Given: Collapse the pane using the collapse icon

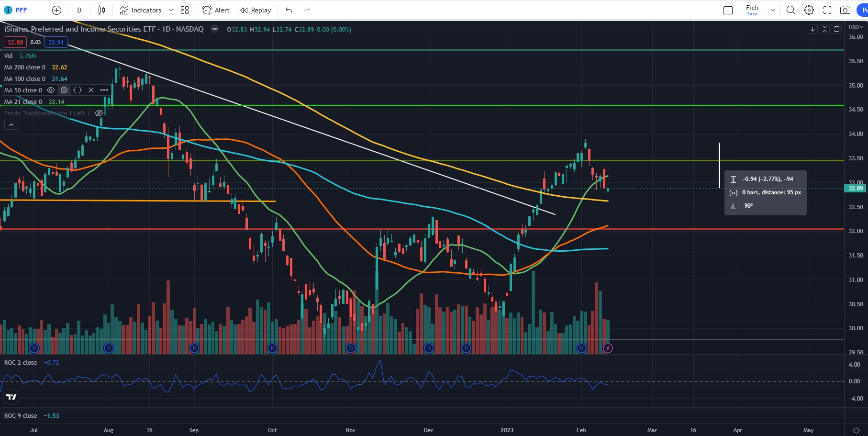Looking at the screenshot, I should click(x=824, y=29).
